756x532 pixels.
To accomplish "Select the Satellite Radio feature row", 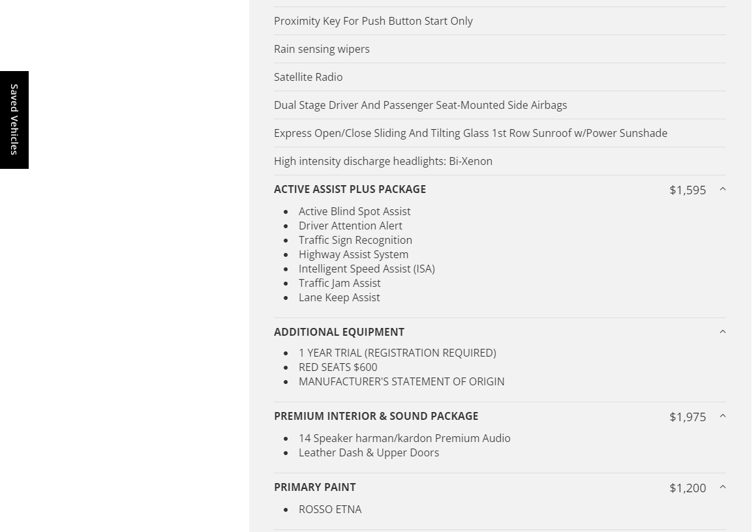I will click(x=308, y=77).
